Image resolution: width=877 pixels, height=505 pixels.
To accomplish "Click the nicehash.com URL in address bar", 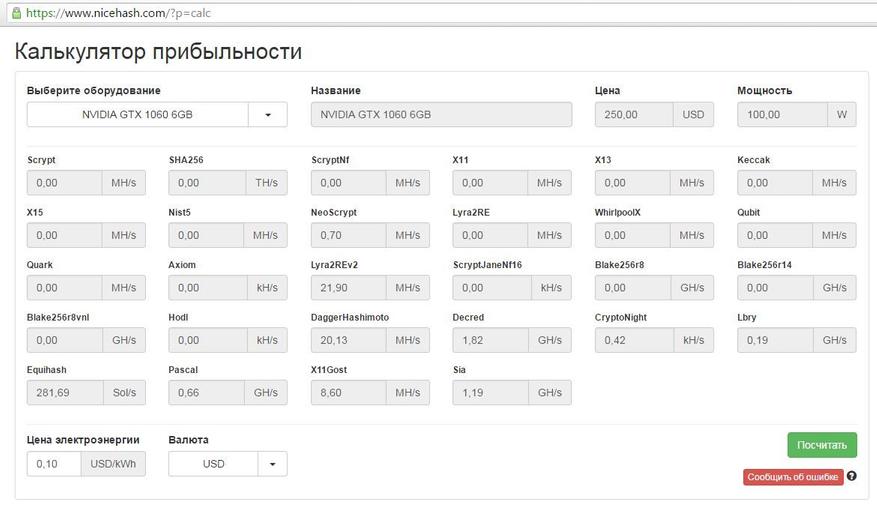I will 119,13.
